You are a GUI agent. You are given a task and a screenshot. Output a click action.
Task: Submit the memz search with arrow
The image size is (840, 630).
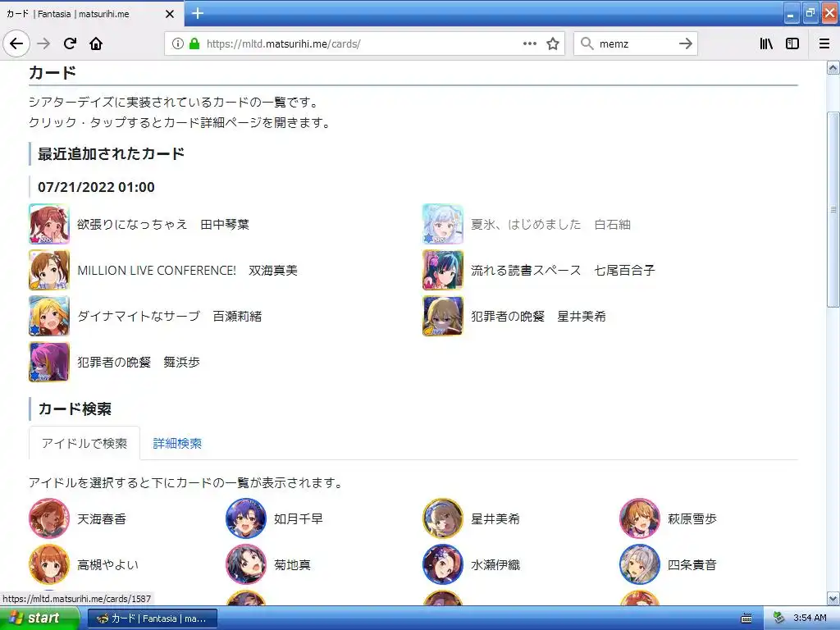(685, 43)
